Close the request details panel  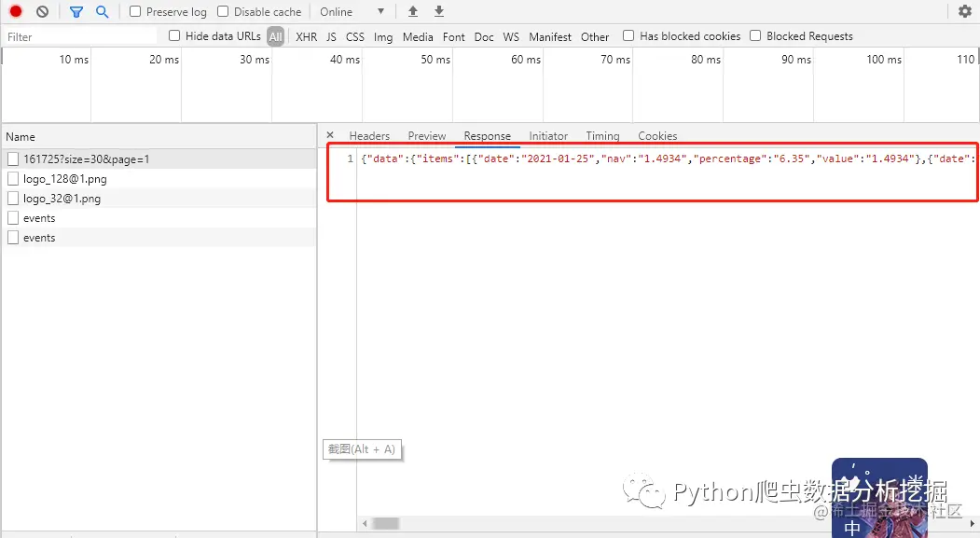[330, 135]
